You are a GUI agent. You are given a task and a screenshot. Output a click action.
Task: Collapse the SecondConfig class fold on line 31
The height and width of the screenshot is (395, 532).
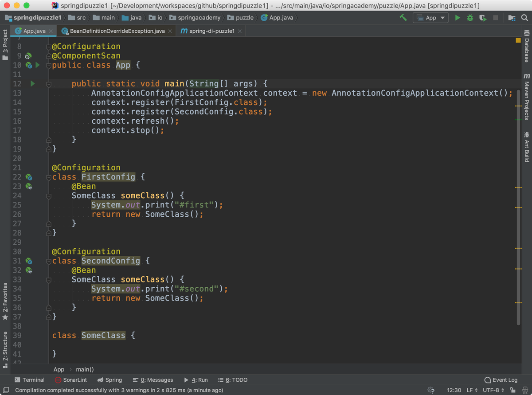tap(49, 261)
